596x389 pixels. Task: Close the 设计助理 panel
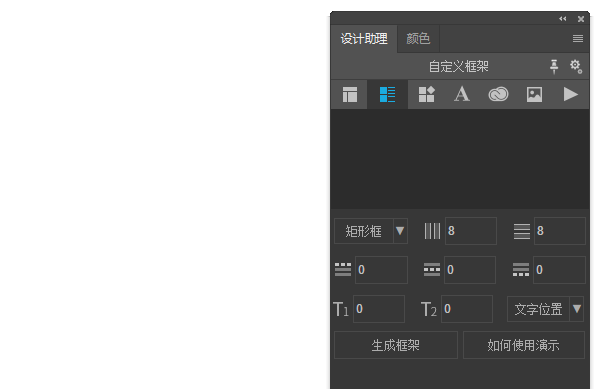pyautogui.click(x=581, y=19)
